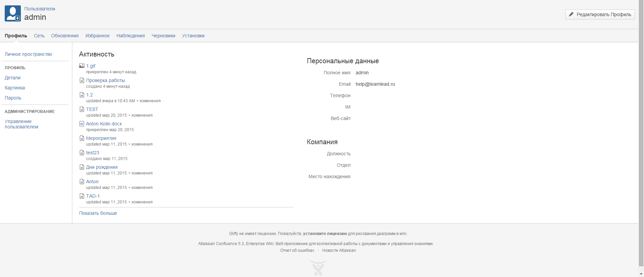Click the Word document icon beside Anton Kolin.docx

tap(82, 124)
